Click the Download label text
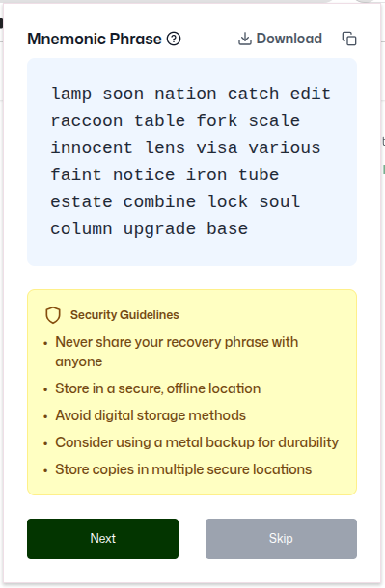Screen dimensions: 385x588 tap(289, 39)
